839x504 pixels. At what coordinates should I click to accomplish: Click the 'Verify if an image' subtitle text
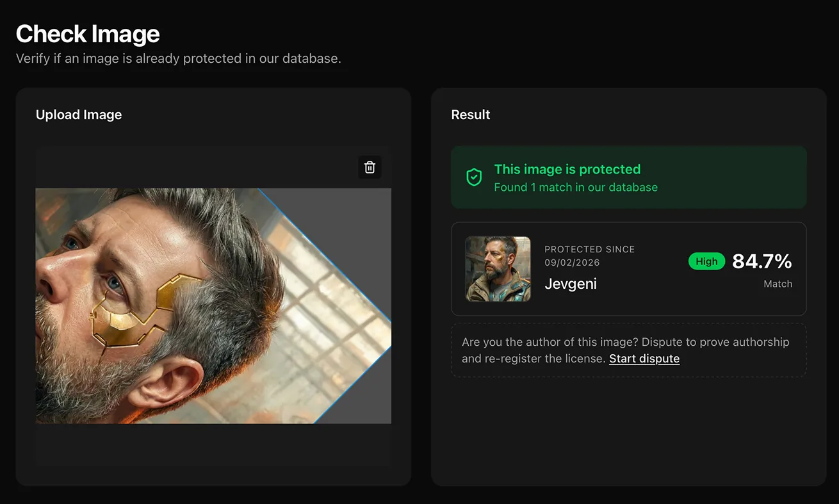tap(179, 58)
